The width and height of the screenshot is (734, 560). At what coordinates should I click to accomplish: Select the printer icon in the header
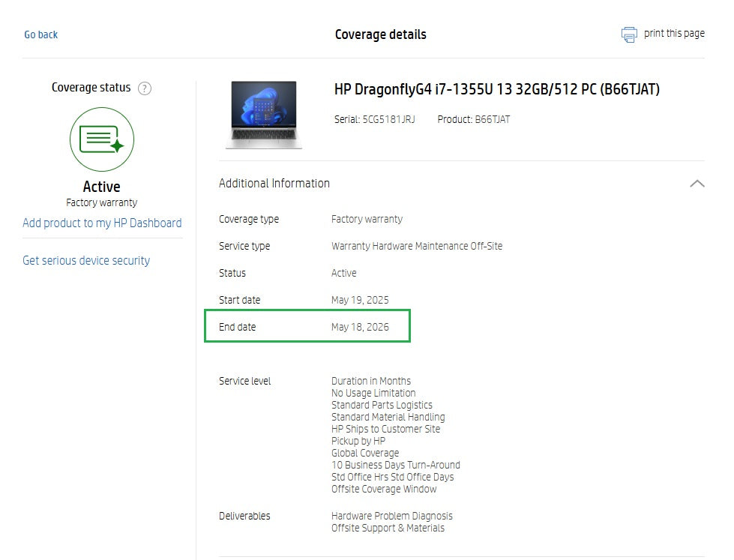[628, 34]
